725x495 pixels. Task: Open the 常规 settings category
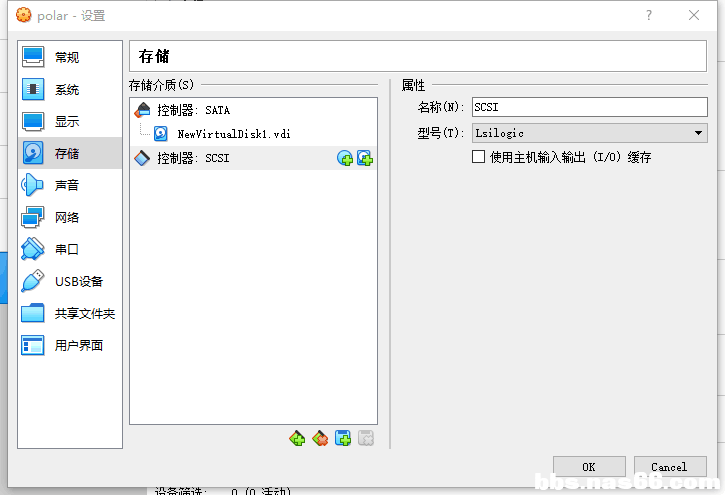[x=69, y=57]
